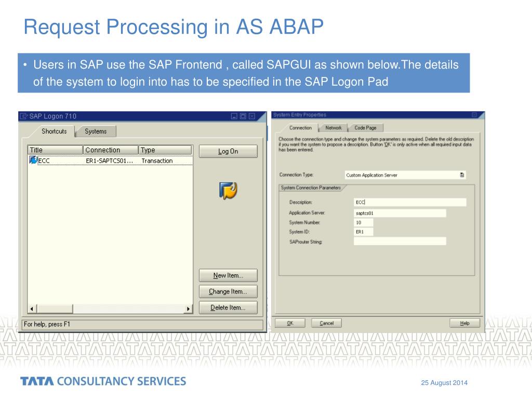Click the Request Processing in AS ABAP heading

coord(174,27)
